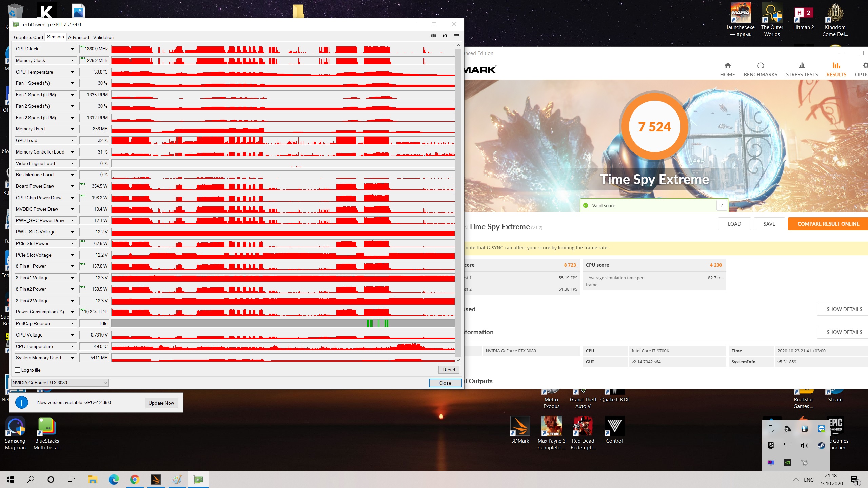Viewport: 868px width, 488px height.
Task: Open the 3DMark Home icon
Action: [727, 66]
